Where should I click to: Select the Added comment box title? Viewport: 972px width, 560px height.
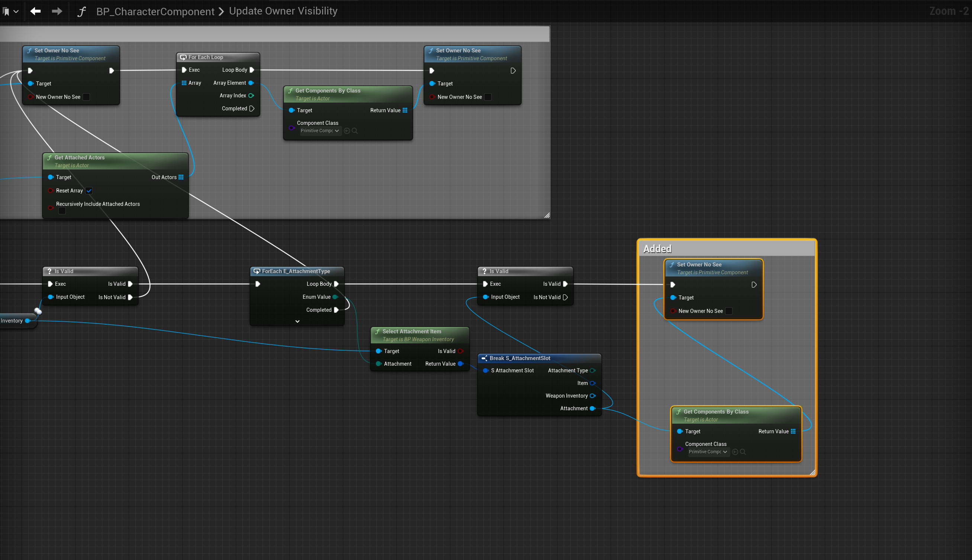click(x=657, y=249)
